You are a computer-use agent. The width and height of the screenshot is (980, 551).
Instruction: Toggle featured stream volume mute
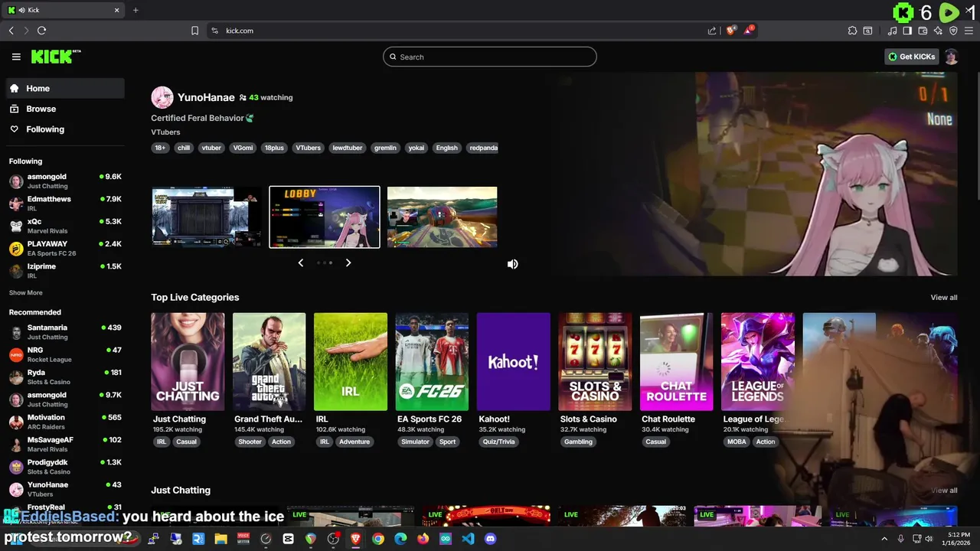coord(513,264)
